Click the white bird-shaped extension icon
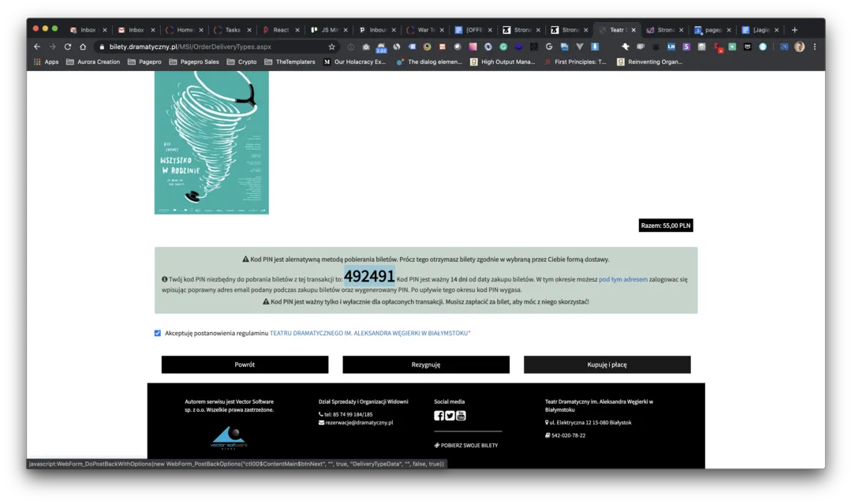 (626, 47)
